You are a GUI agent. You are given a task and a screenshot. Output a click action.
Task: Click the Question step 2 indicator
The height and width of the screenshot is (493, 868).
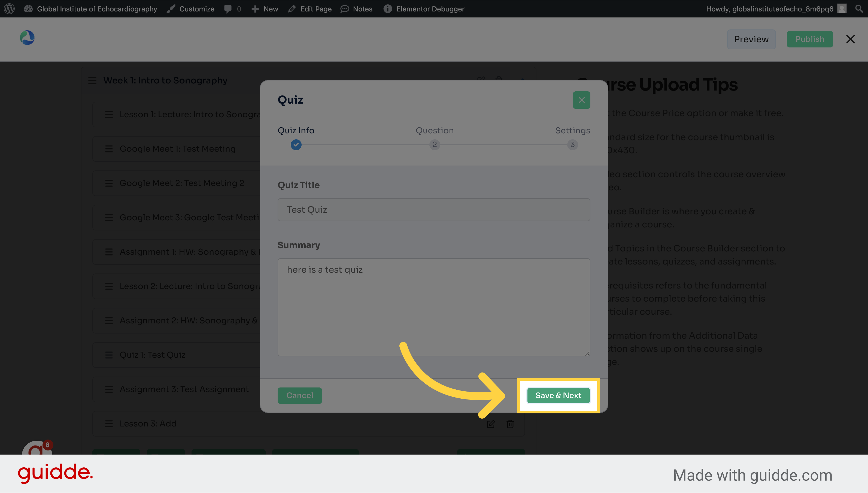pyautogui.click(x=435, y=144)
